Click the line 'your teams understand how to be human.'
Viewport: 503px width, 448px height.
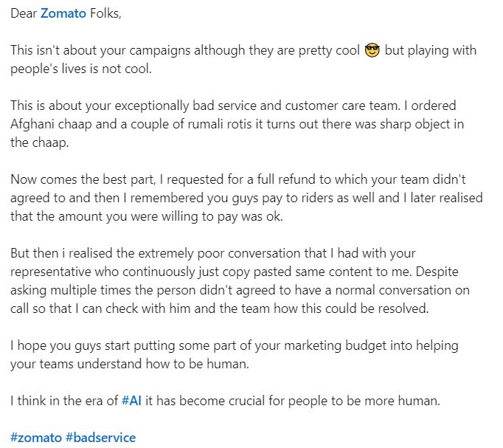tap(130, 364)
